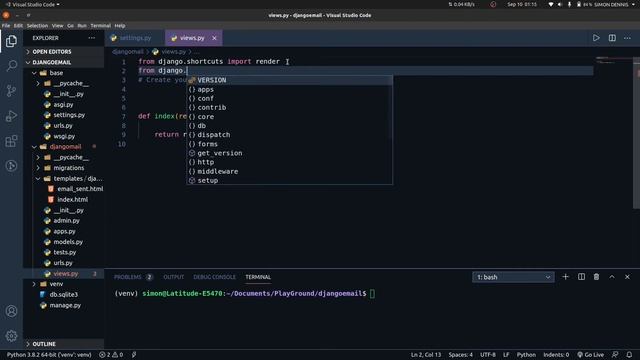
Task: Expand the migrations folder
Action: pyautogui.click(x=69, y=168)
